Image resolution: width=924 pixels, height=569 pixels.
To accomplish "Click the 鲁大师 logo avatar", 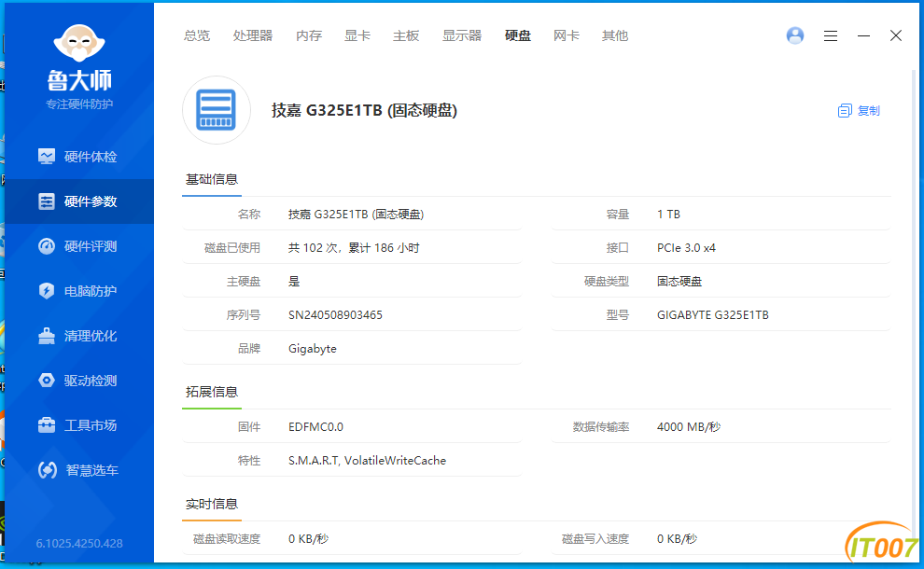I will (79, 42).
